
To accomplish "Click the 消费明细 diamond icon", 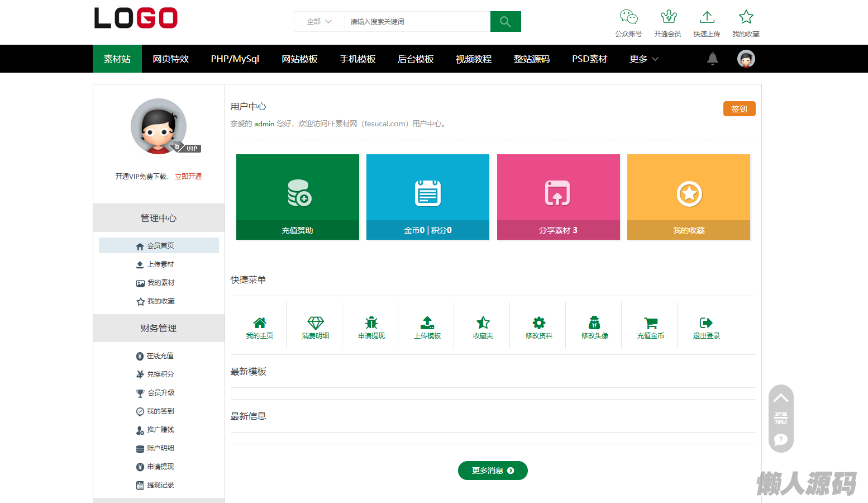I will pyautogui.click(x=316, y=323).
